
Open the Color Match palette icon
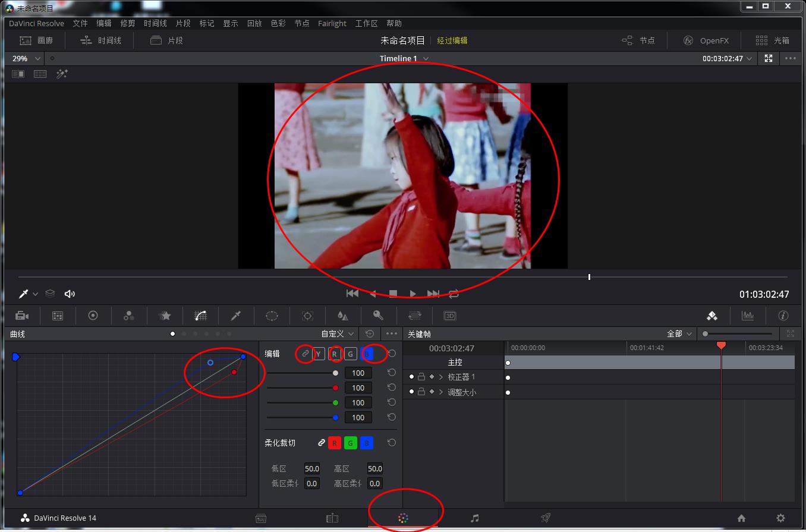58,316
